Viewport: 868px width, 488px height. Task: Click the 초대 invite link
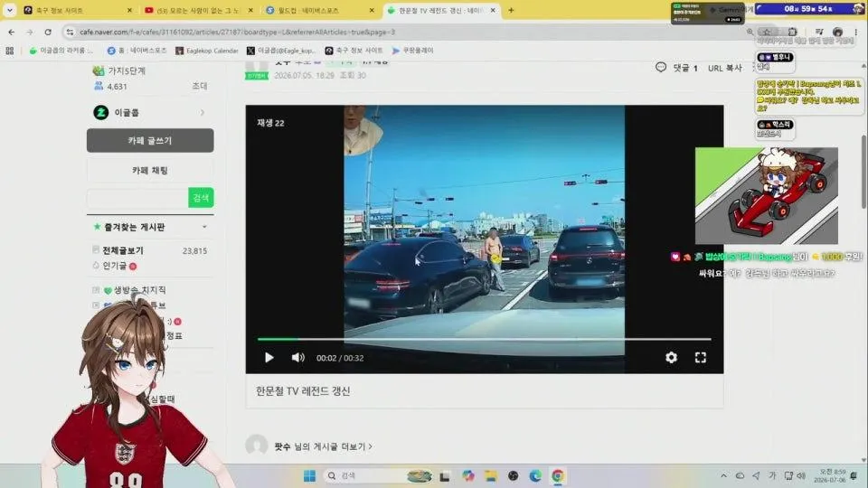pos(200,87)
